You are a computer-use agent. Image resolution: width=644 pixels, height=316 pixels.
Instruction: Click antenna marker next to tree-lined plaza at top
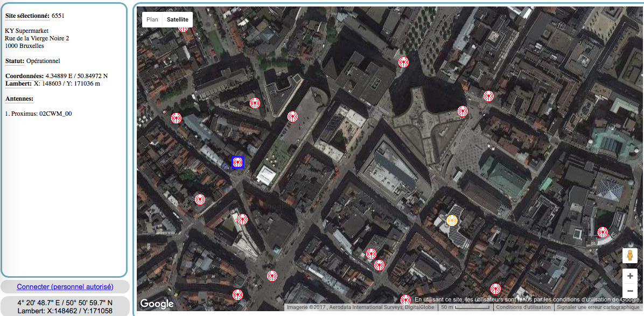[x=403, y=62]
